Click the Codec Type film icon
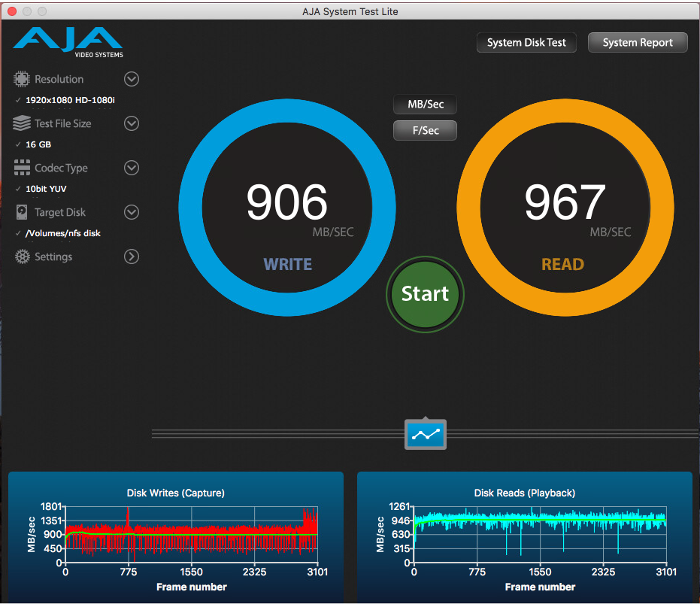 coord(22,168)
